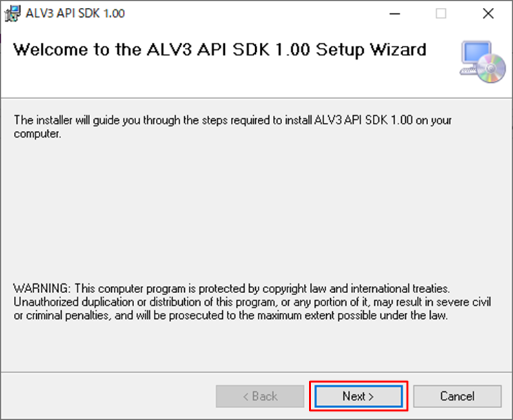Click the separator line above the buttons

(256, 373)
